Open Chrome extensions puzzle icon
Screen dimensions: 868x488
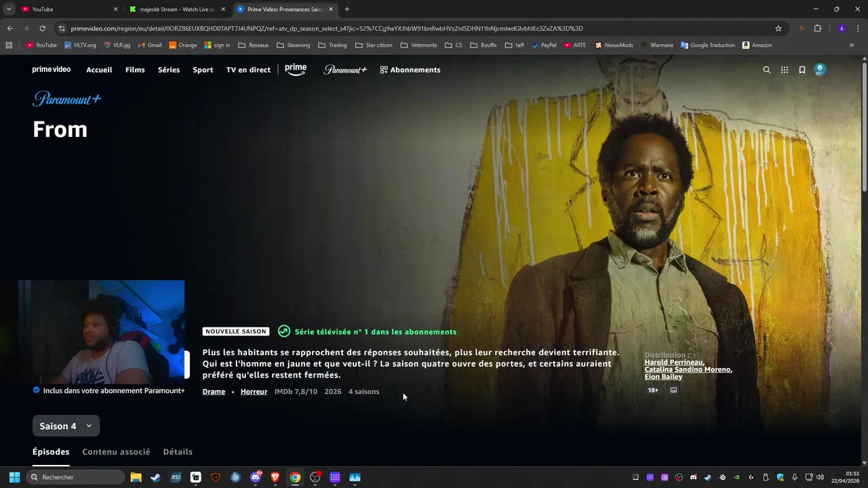click(x=817, y=28)
